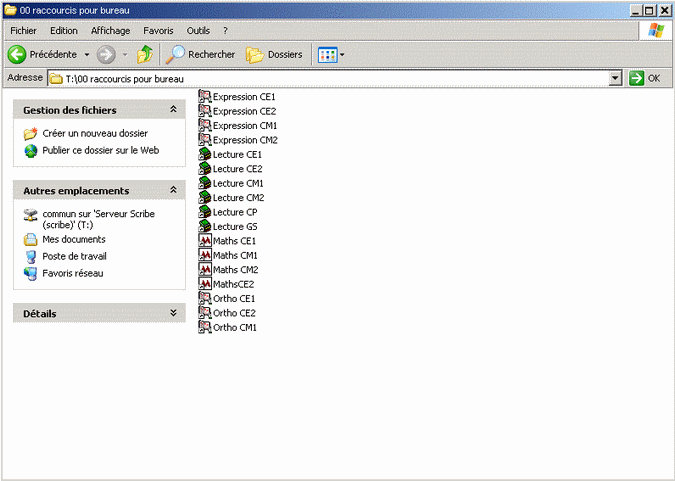The image size is (675, 481).
Task: Open the Précédente history dropdown arrow
Action: click(87, 55)
